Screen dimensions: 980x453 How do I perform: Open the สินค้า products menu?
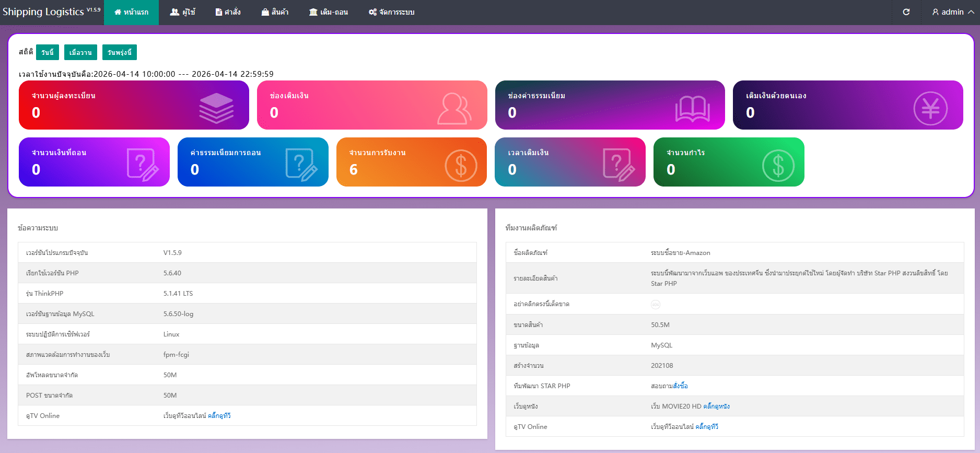[x=275, y=12]
